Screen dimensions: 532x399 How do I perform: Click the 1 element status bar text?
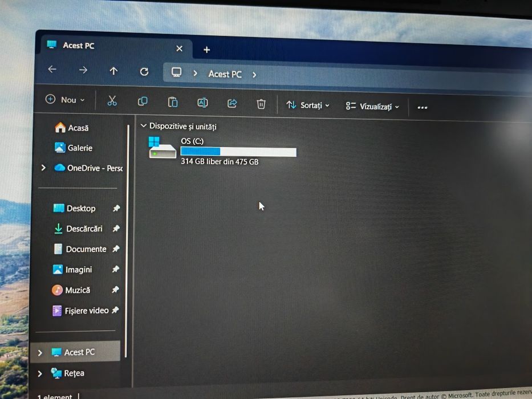tap(55, 396)
